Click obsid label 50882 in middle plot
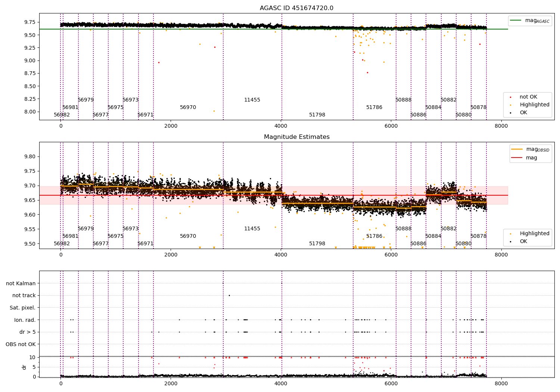The image size is (560, 392). [x=449, y=229]
